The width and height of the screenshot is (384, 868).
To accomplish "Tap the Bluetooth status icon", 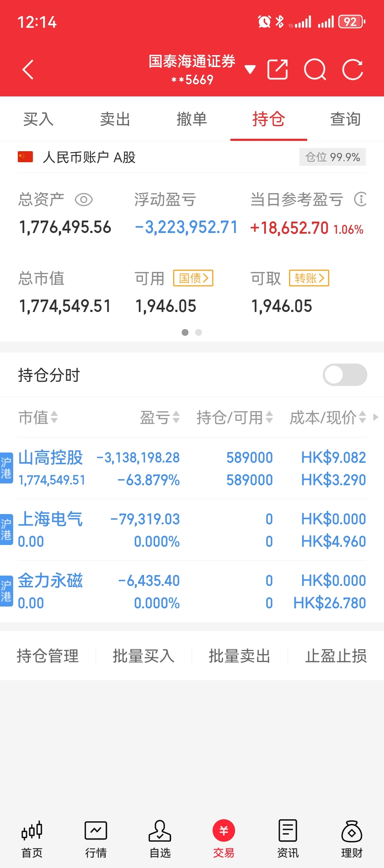I will [x=280, y=22].
